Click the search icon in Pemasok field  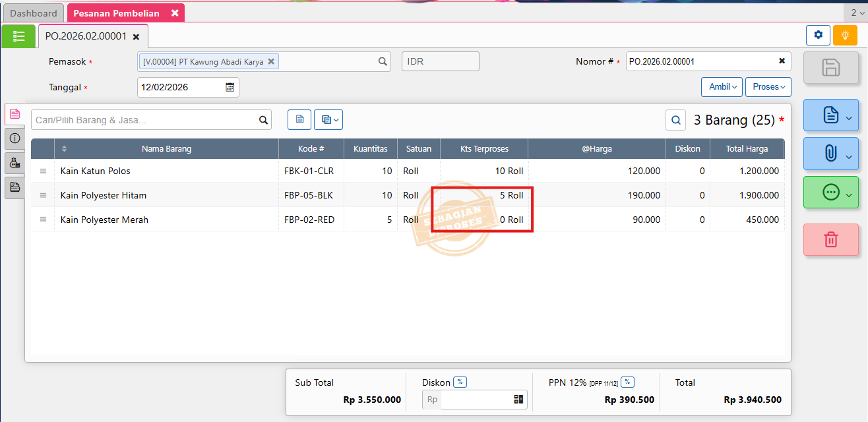click(382, 61)
